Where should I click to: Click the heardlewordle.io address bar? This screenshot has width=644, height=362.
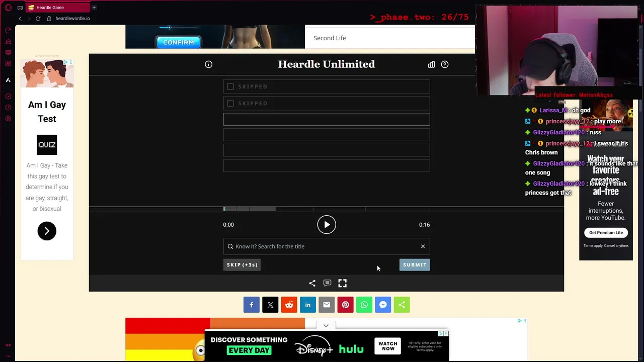(x=72, y=19)
